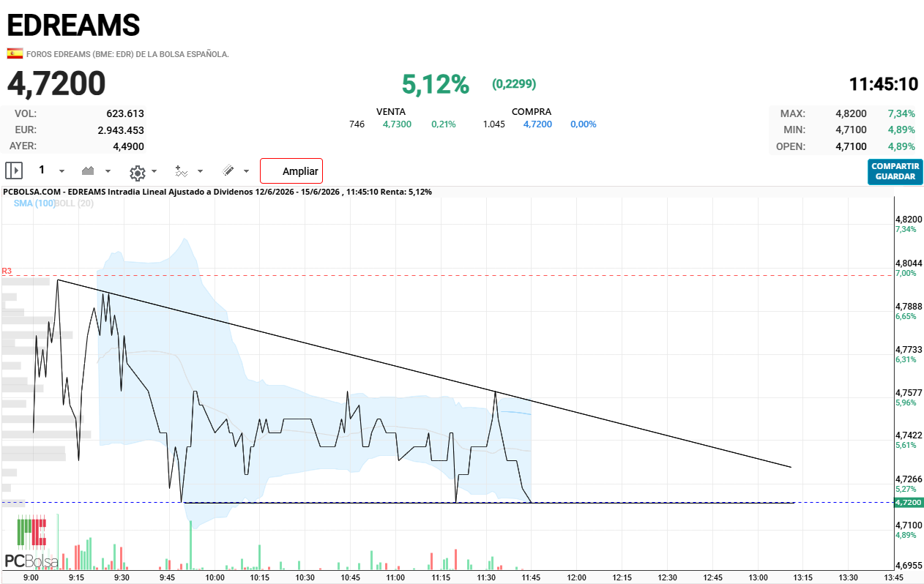Click the 5,12% change percentage
Viewport: 924px width, 584px height.
click(435, 84)
